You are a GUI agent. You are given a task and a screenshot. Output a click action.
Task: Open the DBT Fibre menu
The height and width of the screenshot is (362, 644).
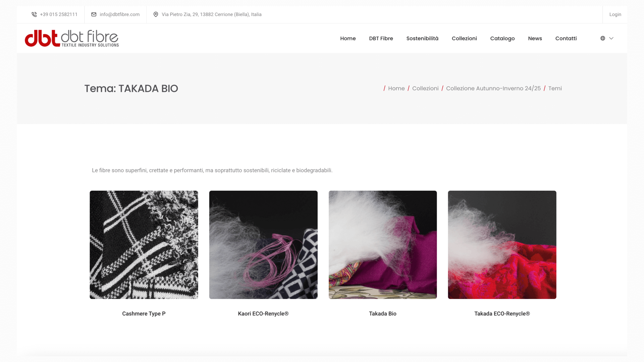[381, 38]
